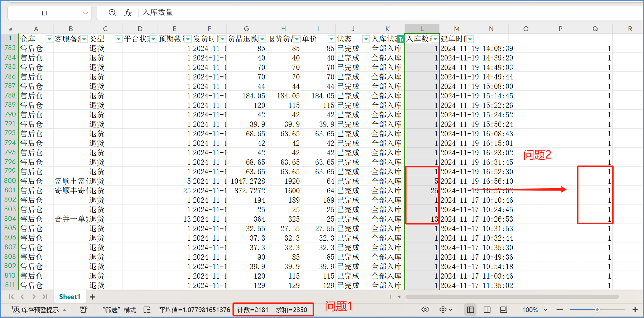Image resolution: width=644 pixels, height=318 pixels.
Task: Select column A header
Action: pos(36,29)
